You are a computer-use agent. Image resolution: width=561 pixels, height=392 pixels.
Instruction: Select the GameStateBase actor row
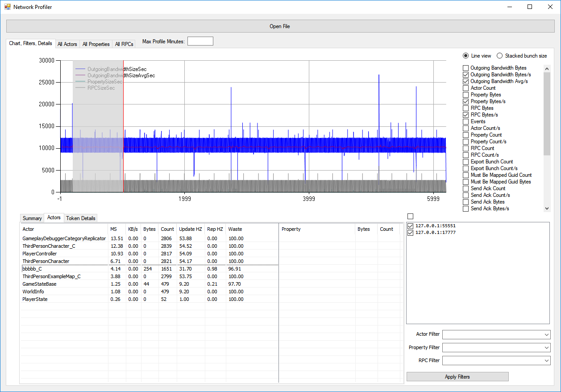click(149, 284)
